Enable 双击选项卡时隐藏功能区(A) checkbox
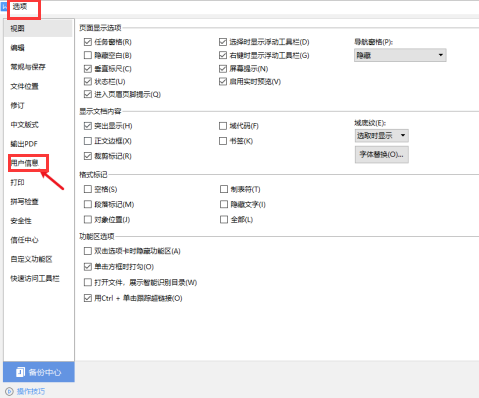The width and height of the screenshot is (479, 398). [88, 251]
